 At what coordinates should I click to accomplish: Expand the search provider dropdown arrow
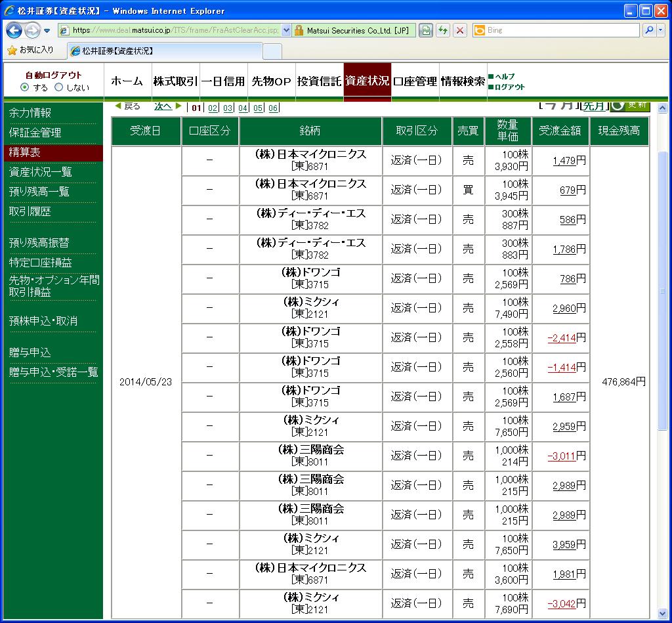pos(660,30)
